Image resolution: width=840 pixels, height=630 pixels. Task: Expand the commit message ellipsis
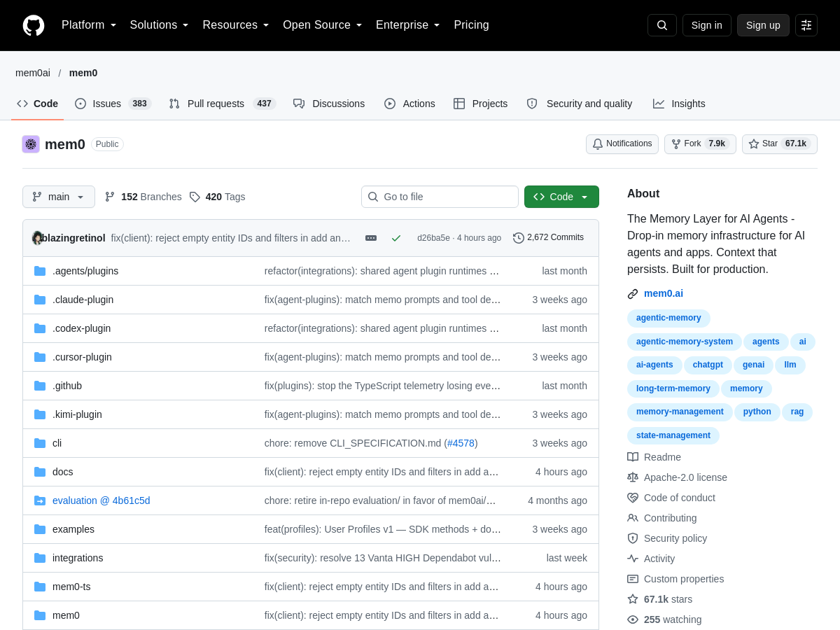371,238
